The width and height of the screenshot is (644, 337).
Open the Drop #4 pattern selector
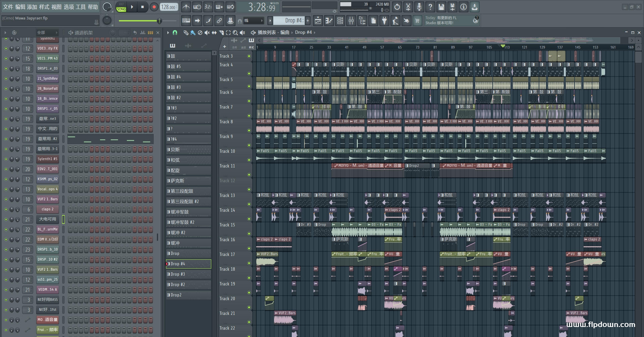[x=288, y=21]
